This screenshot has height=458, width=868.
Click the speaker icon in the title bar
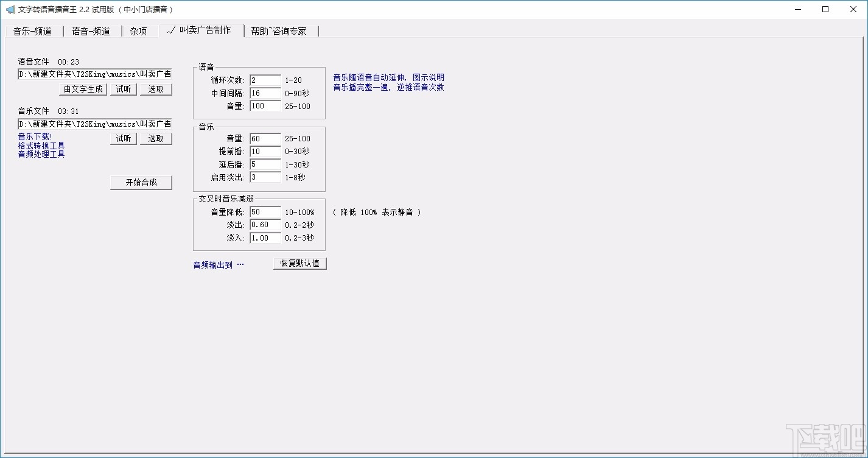click(11, 9)
